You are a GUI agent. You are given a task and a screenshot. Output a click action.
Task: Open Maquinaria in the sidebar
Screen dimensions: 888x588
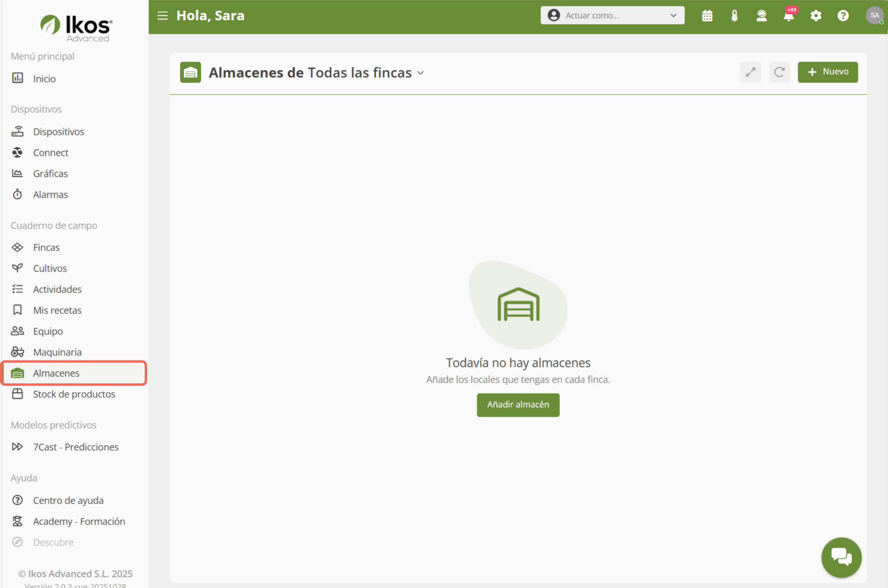tap(57, 352)
